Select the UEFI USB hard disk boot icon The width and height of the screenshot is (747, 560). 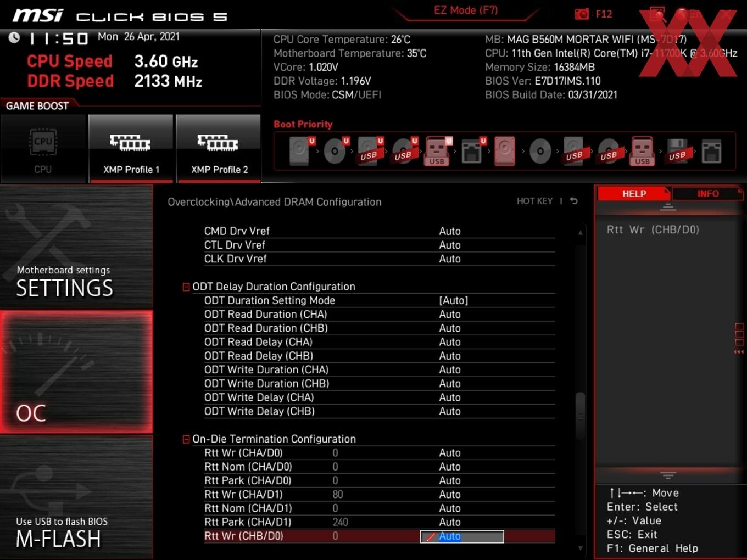[370, 151]
